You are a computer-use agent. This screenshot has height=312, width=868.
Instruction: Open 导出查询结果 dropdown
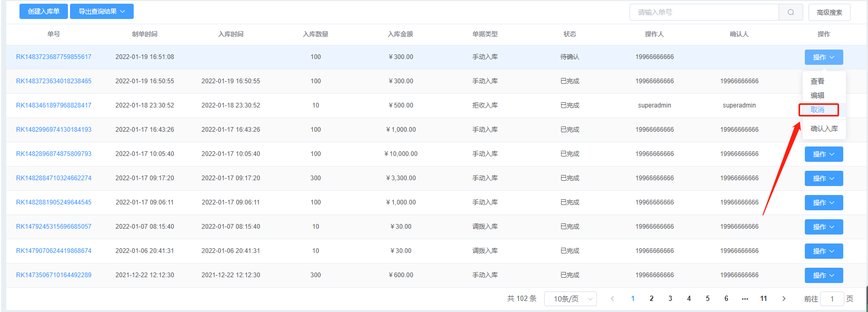(102, 12)
